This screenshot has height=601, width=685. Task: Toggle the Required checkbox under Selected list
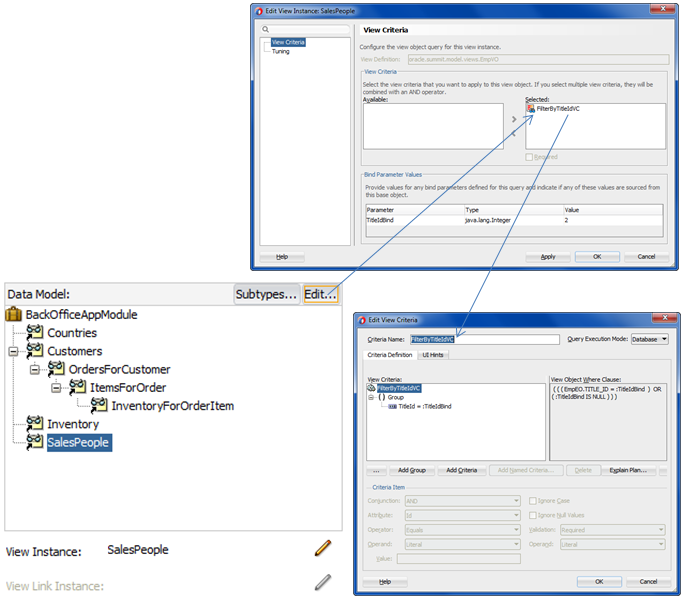click(x=529, y=157)
